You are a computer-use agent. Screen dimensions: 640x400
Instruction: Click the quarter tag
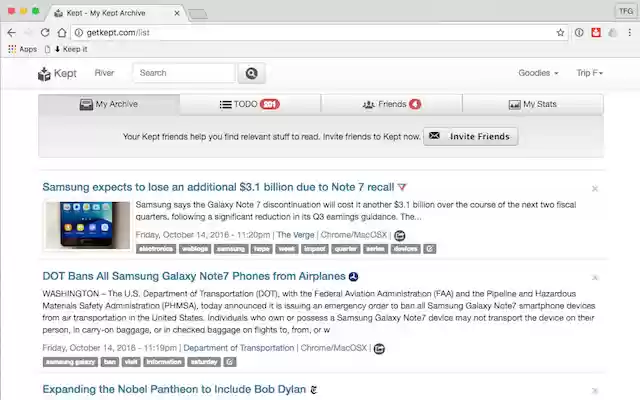tap(346, 249)
